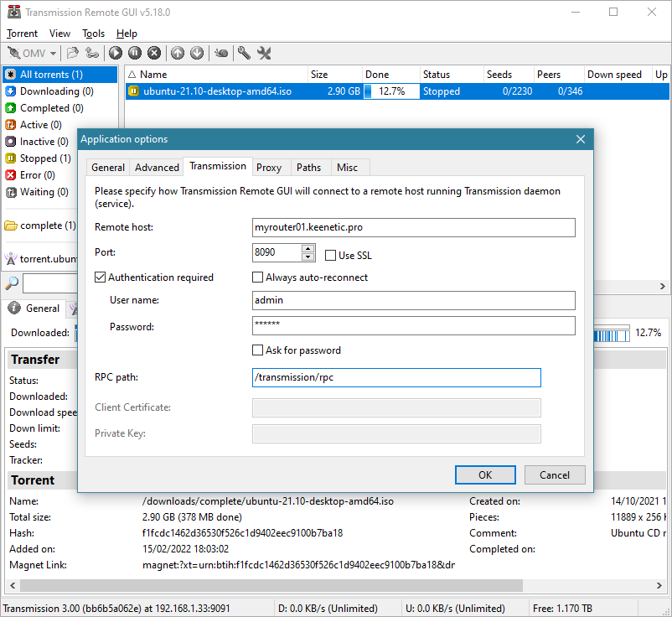Uncheck Authentication required

[x=101, y=277]
